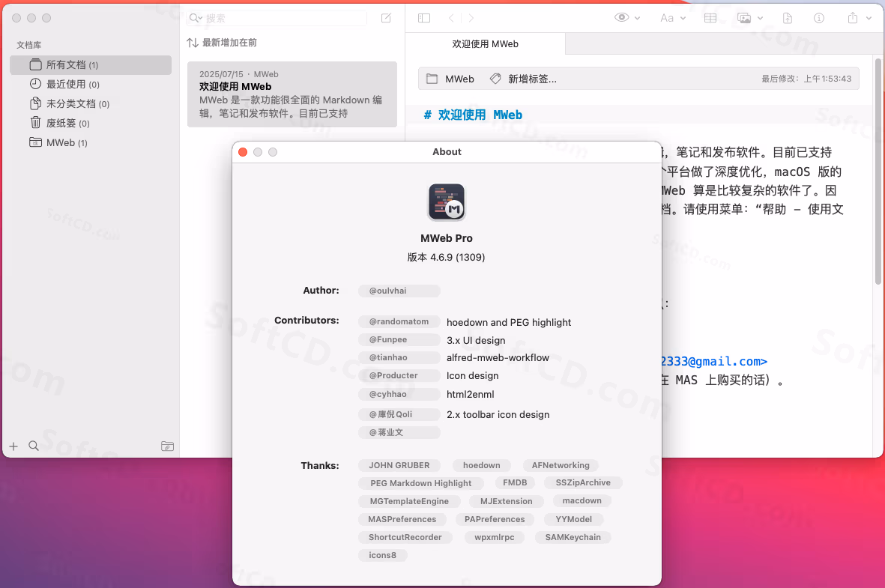
Task: Click the @蒋业文 contributor button
Action: [399, 433]
